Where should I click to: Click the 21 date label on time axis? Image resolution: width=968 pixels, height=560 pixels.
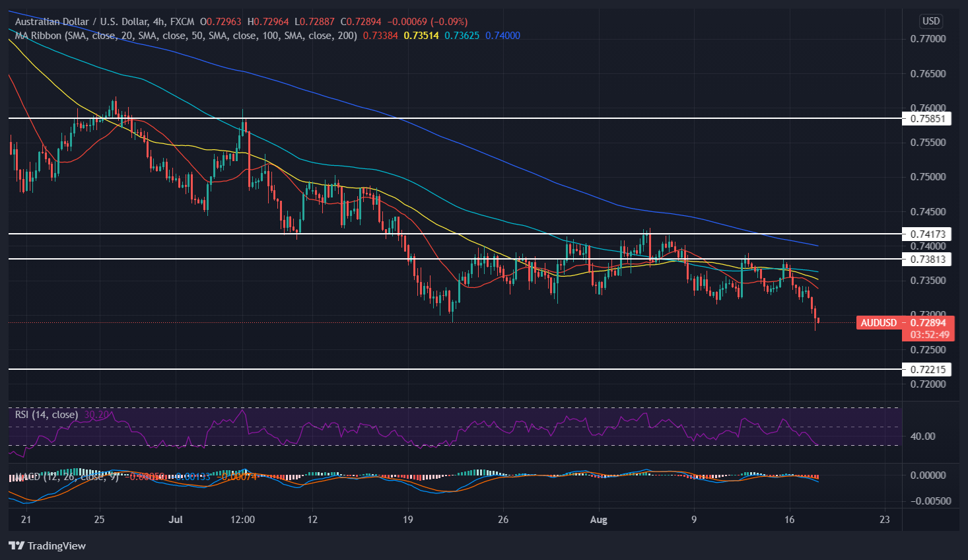tap(26, 520)
